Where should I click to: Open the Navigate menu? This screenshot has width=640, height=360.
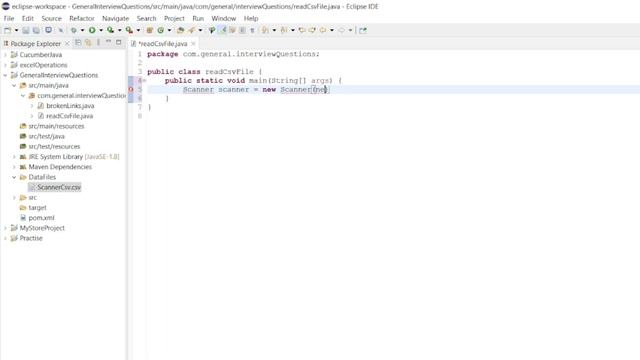(116, 18)
